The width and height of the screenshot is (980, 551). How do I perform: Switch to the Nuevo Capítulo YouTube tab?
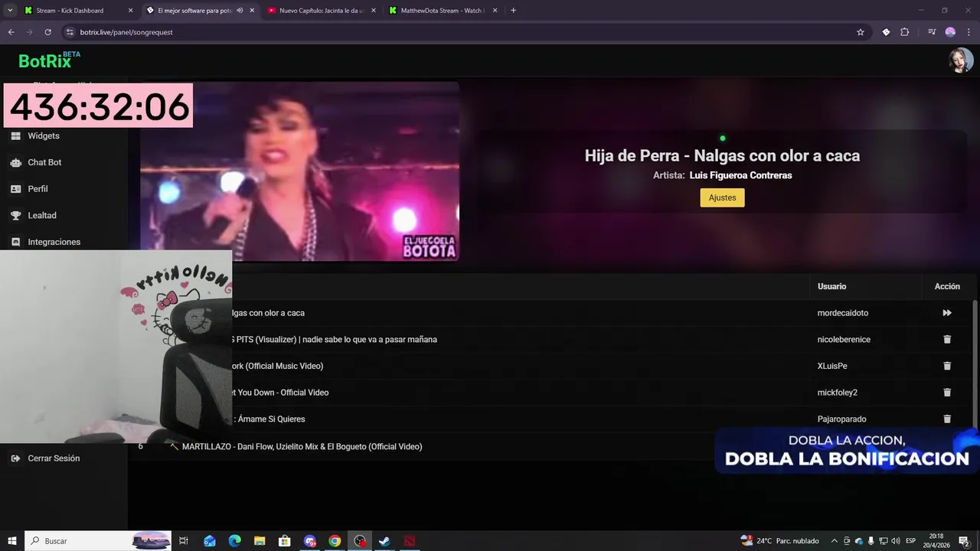tap(321, 11)
